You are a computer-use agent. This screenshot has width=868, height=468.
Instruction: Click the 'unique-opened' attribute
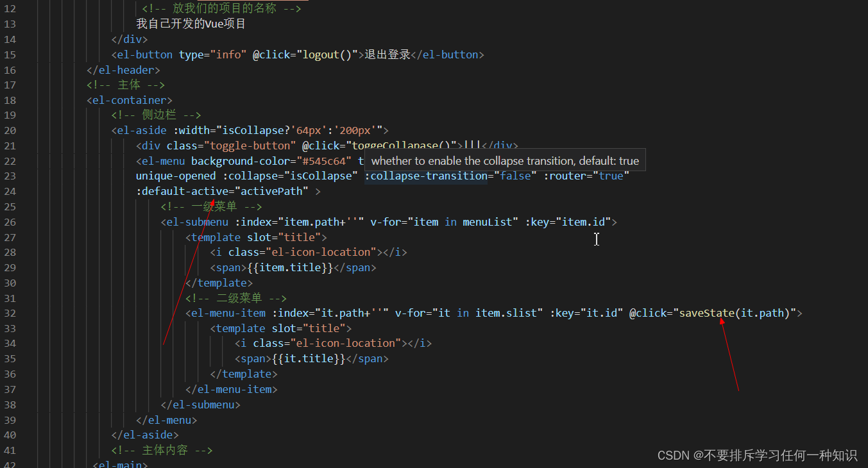tap(176, 176)
